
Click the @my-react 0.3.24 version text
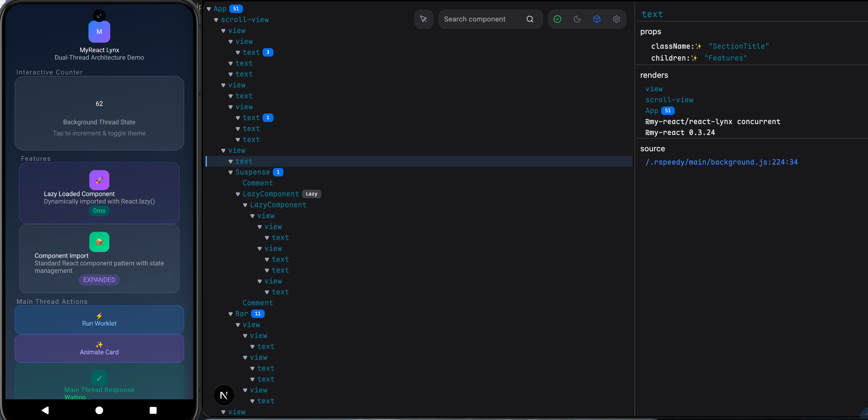tap(680, 133)
